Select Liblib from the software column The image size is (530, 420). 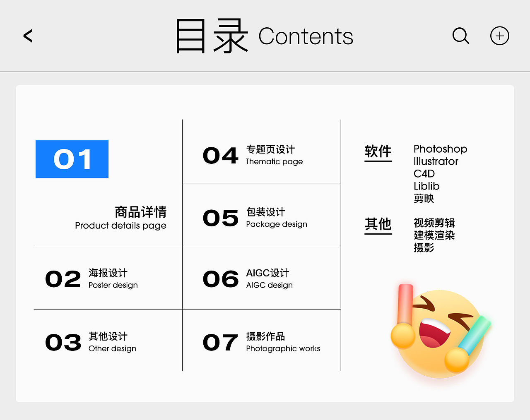pyautogui.click(x=426, y=186)
